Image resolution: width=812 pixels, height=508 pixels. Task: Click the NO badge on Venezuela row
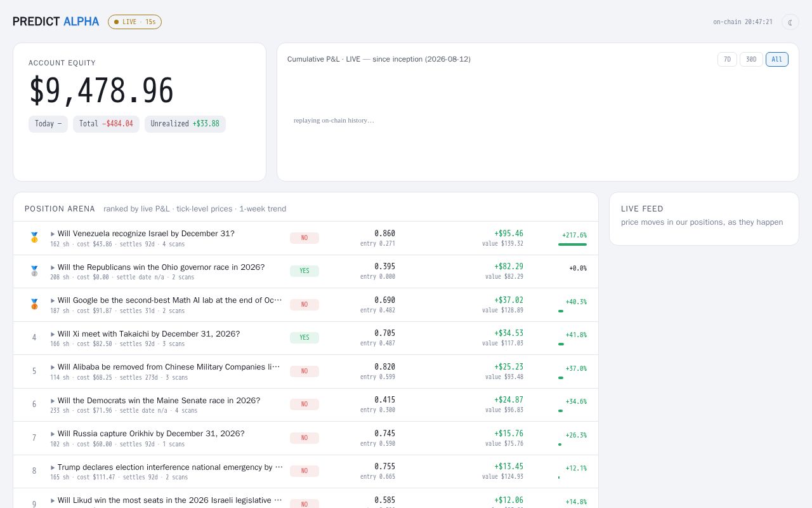coord(304,238)
